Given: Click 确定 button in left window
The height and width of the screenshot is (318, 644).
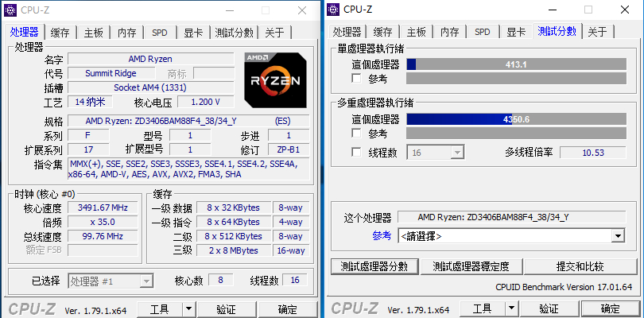Looking at the screenshot, I should click(x=287, y=309).
